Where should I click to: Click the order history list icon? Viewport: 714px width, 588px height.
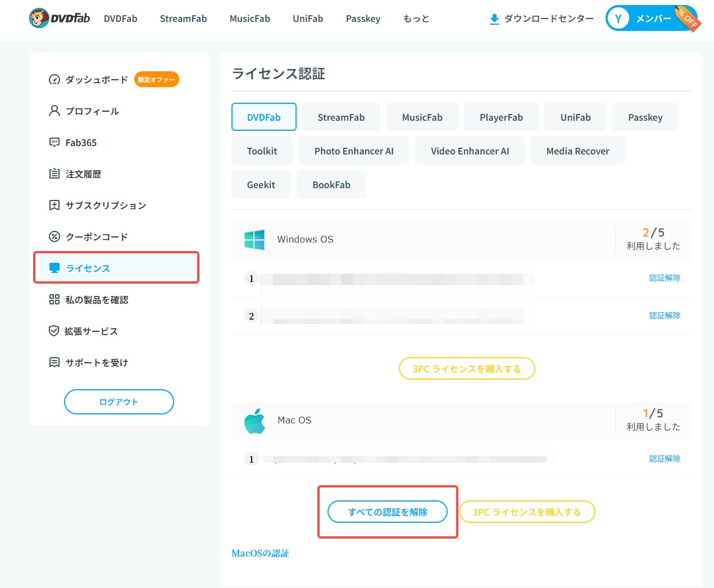pyautogui.click(x=54, y=174)
